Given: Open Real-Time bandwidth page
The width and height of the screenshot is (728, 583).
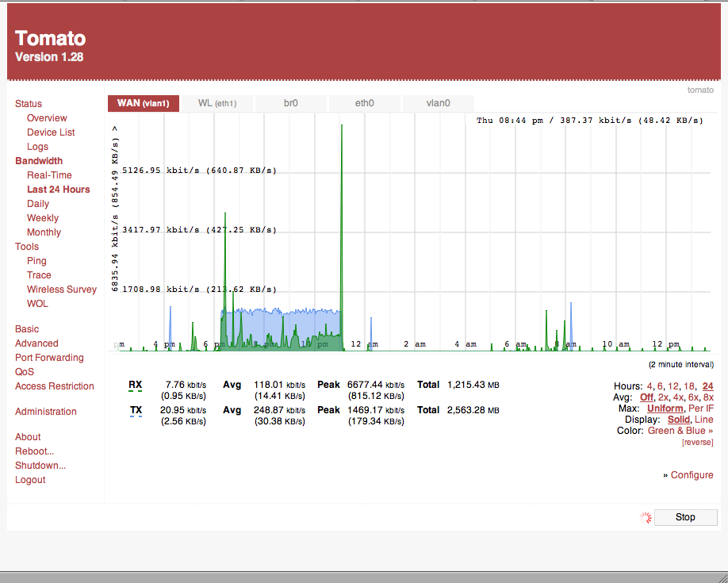Looking at the screenshot, I should [x=49, y=175].
